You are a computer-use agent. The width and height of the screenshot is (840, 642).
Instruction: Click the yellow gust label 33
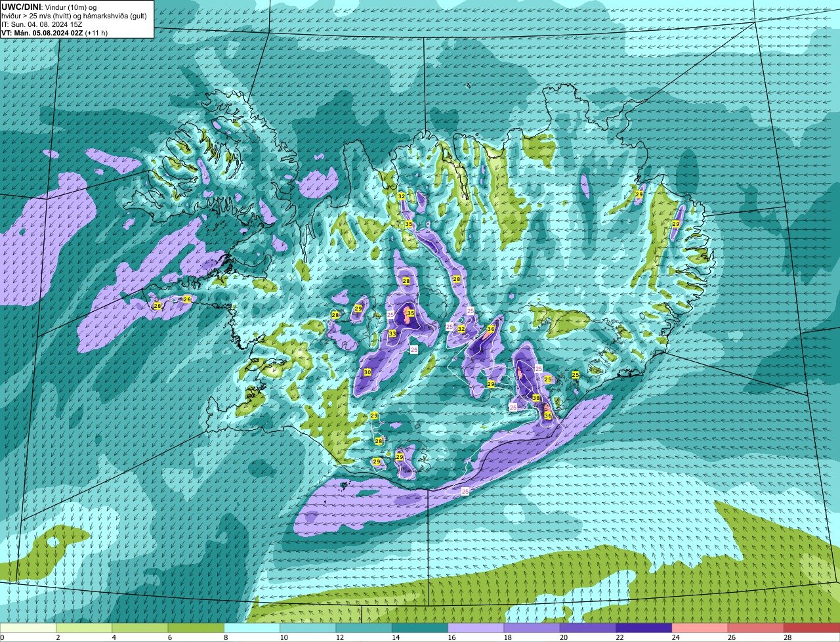pos(392,333)
